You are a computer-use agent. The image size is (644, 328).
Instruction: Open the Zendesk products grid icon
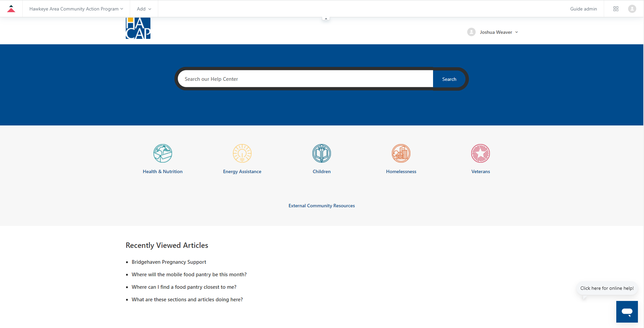pos(616,9)
